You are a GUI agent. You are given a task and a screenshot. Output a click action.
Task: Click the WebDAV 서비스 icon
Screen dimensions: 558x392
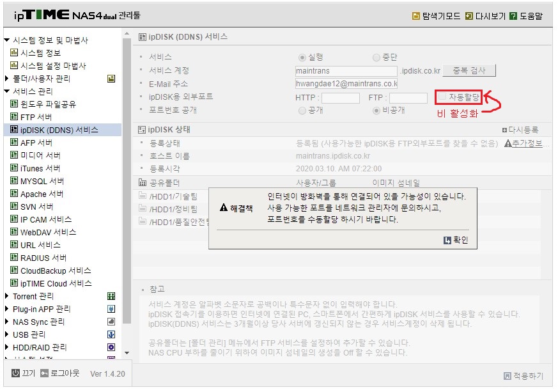14,232
